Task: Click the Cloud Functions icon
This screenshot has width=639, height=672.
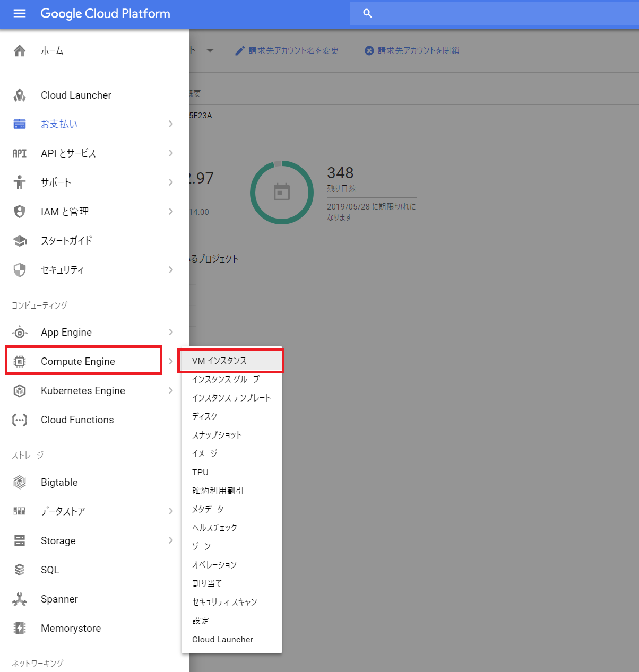Action: coord(20,420)
